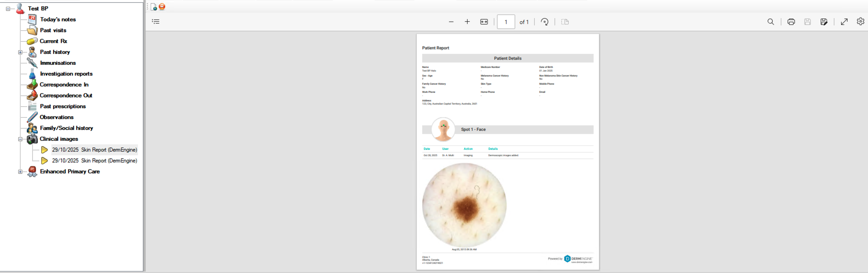Viewport: 868px width, 273px height.
Task: Open the PDF search tool
Action: pos(770,22)
